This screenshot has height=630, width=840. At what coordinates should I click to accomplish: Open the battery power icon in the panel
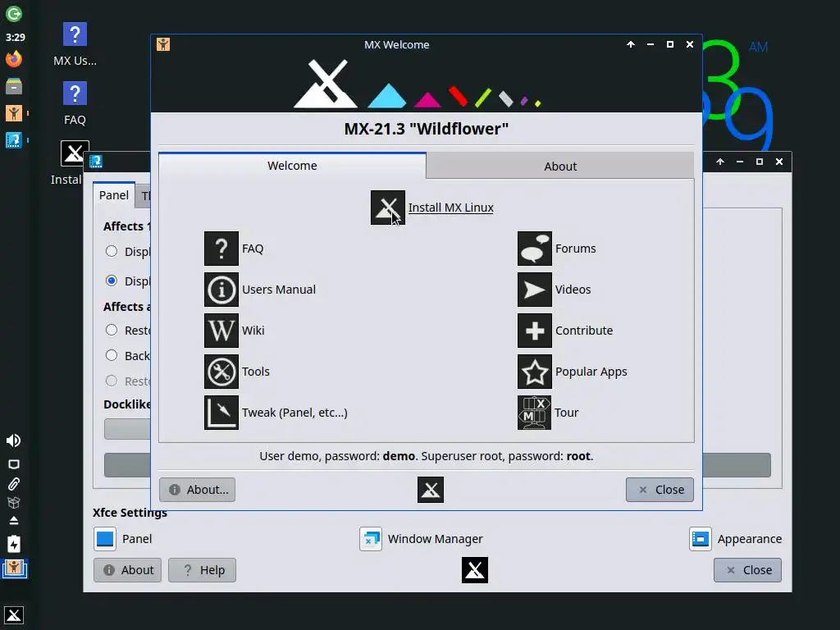click(14, 545)
